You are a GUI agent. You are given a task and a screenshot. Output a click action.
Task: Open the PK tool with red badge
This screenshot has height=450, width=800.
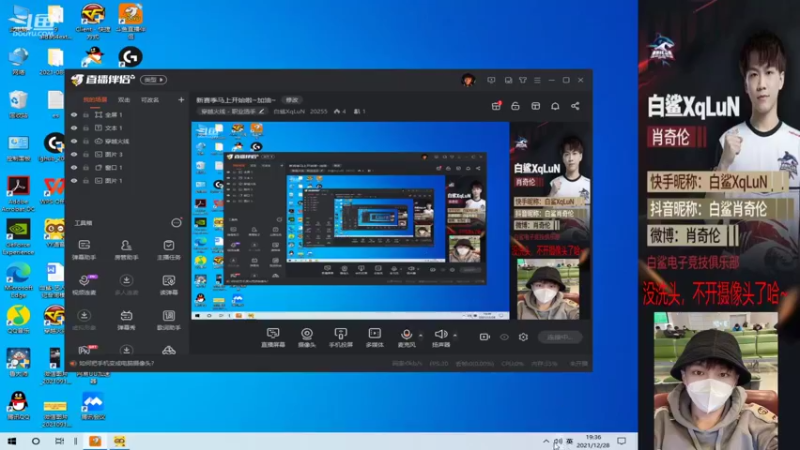(86, 349)
